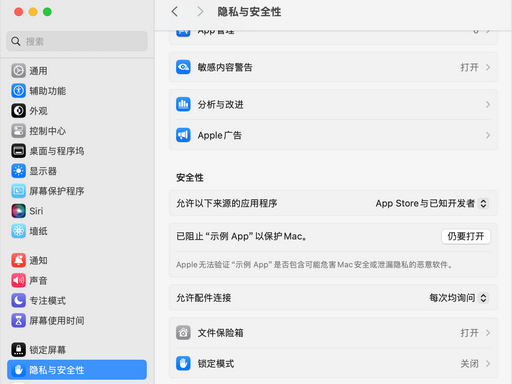
Task: Open 分析与改进 settings row
Action: (x=333, y=105)
